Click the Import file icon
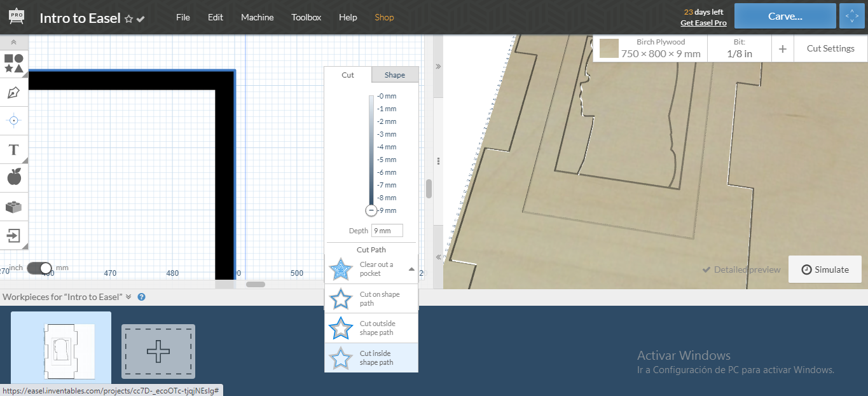868x396 pixels. pos(14,236)
